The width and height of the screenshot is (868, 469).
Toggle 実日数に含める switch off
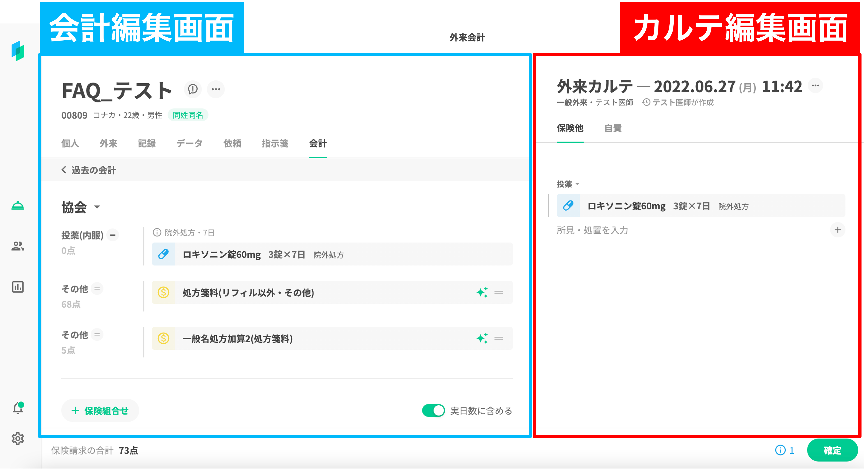tap(433, 411)
